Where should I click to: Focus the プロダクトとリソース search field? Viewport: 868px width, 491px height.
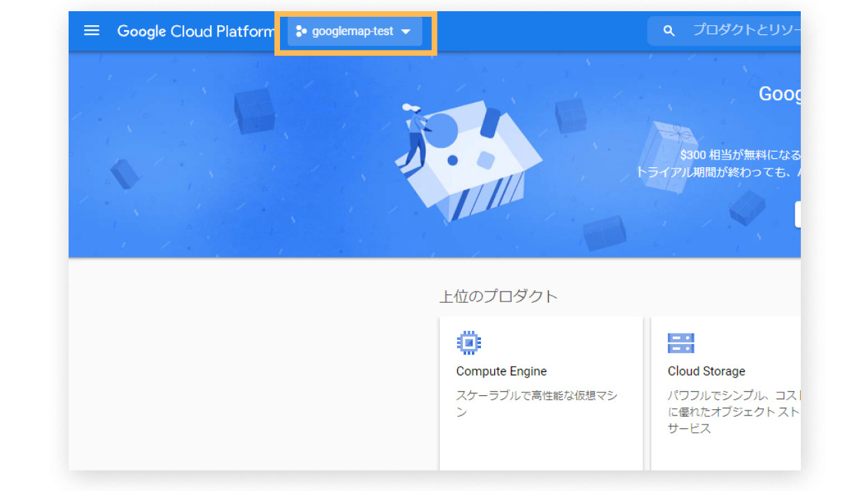745,31
